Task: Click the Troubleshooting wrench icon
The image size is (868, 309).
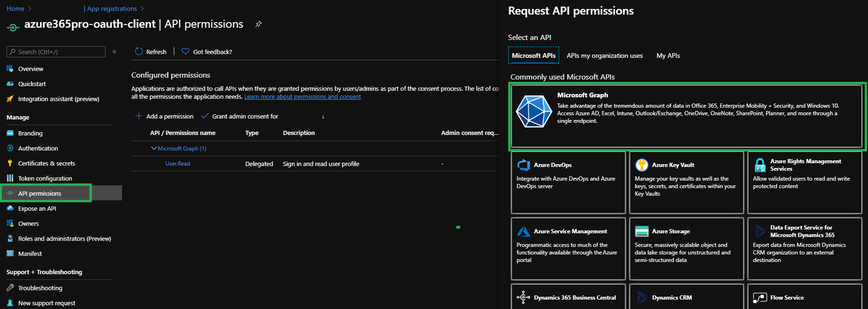Action: pyautogui.click(x=10, y=288)
